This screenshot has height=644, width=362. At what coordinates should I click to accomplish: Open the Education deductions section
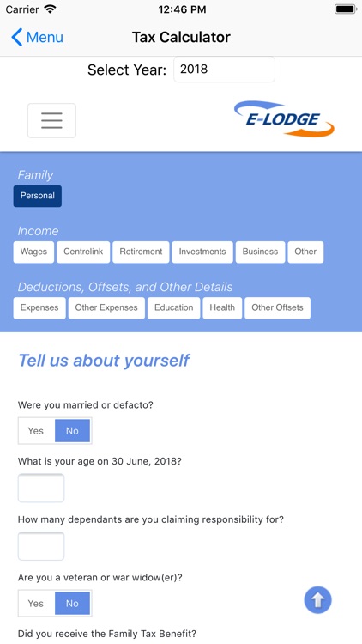(173, 308)
